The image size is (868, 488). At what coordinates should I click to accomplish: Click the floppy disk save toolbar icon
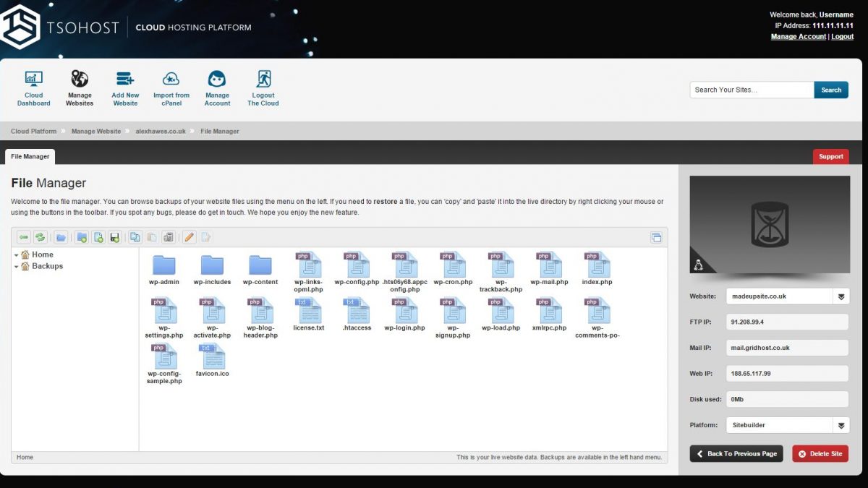114,237
